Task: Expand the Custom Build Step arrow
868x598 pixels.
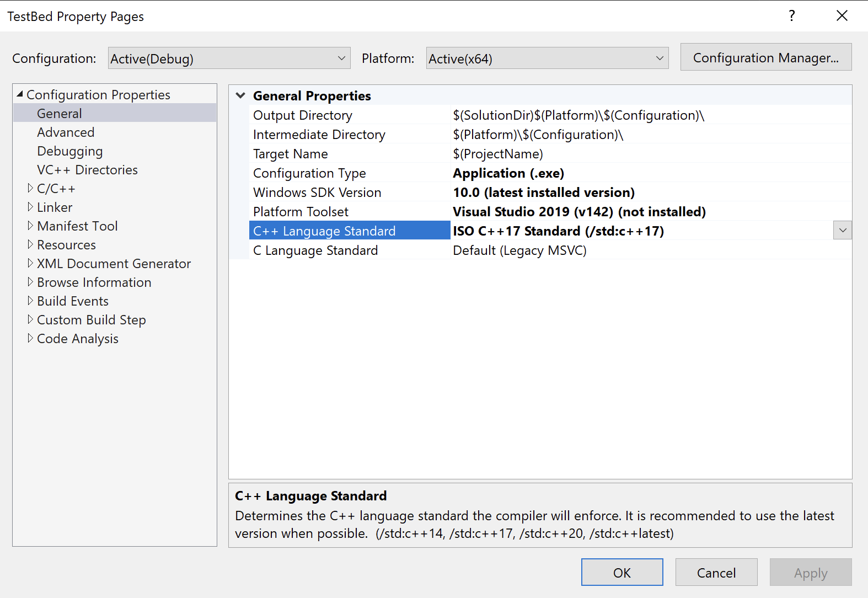Action: (x=30, y=319)
